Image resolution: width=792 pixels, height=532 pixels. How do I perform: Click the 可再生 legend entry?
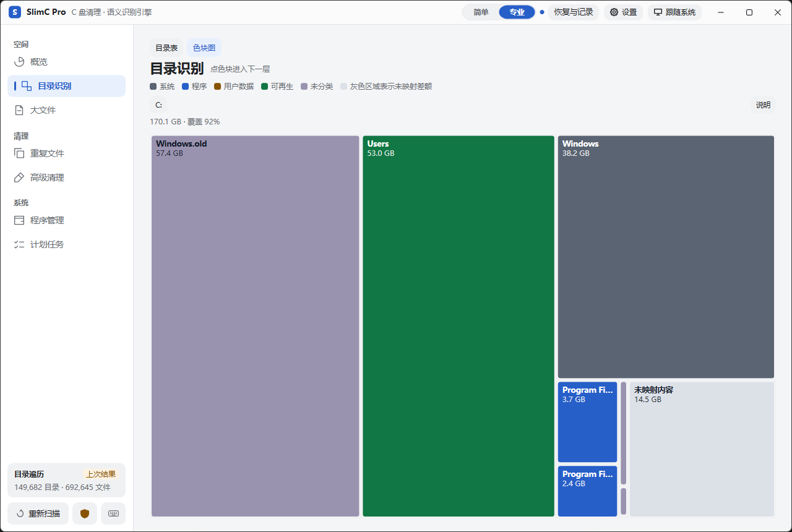tap(277, 87)
